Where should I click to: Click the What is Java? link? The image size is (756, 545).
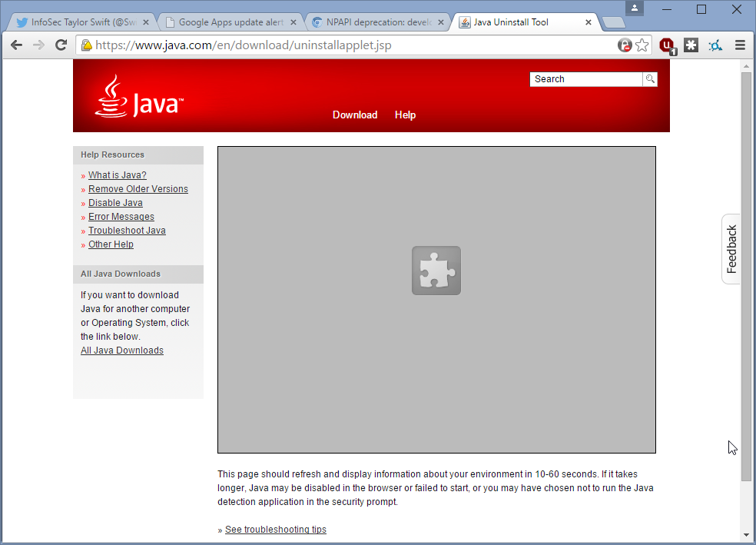coord(117,175)
